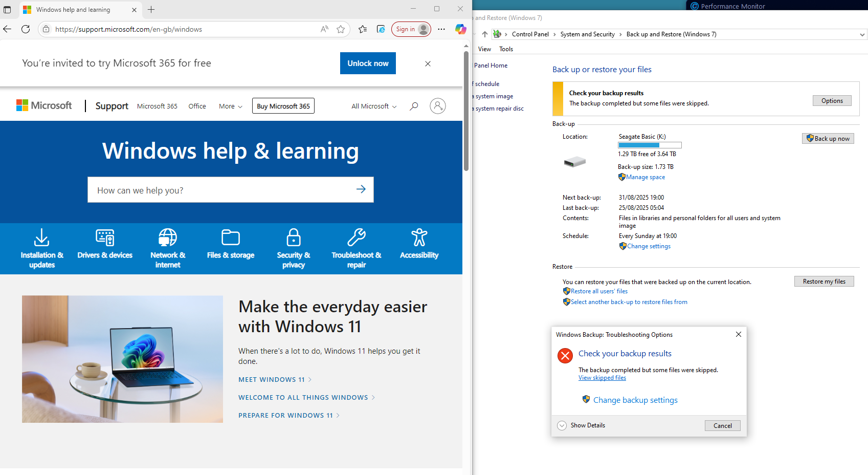The width and height of the screenshot is (868, 475).
Task: Sign in to Edge profile
Action: [411, 29]
